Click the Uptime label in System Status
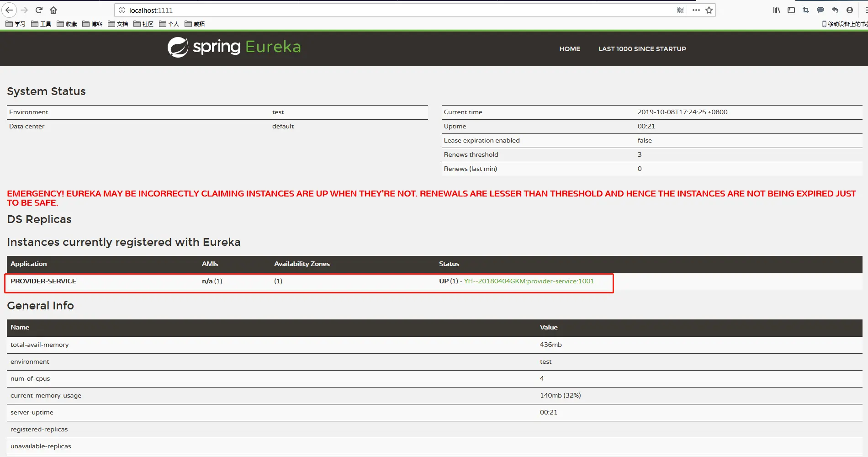Screen dimensions: 868x457 (455, 126)
